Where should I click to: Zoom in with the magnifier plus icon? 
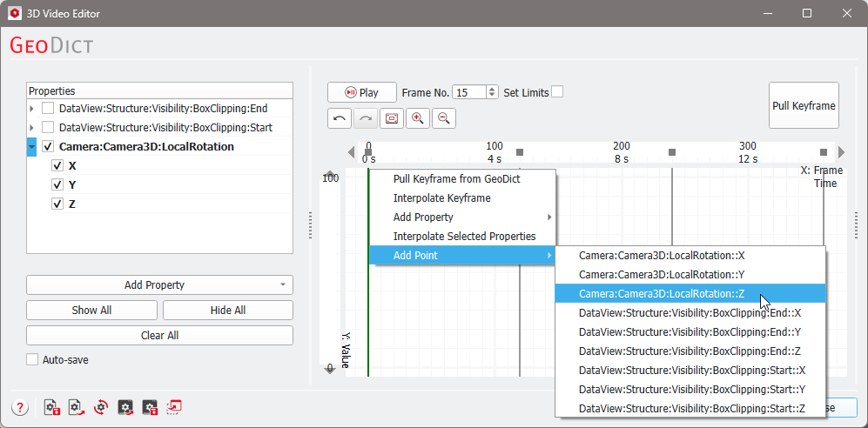click(418, 118)
